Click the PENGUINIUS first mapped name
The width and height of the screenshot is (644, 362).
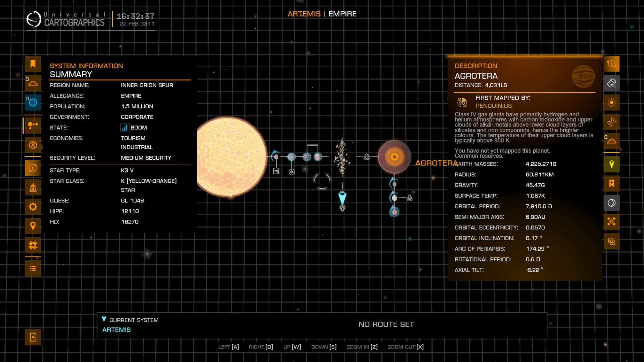(493, 106)
